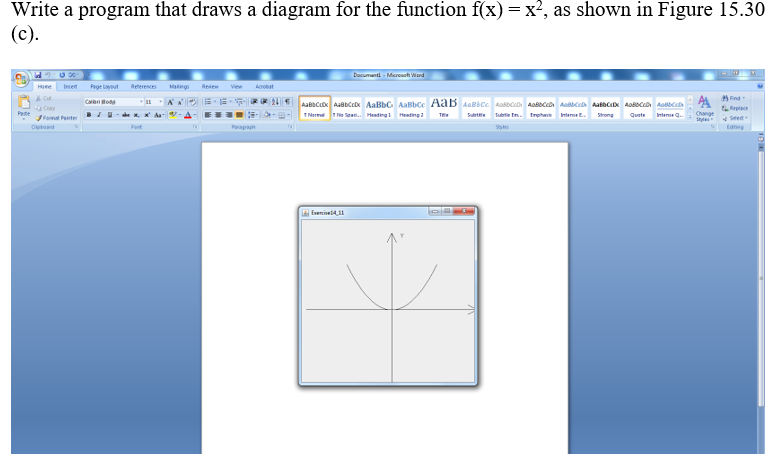
Task: Switch to the Page Layout tab
Action: (x=104, y=86)
